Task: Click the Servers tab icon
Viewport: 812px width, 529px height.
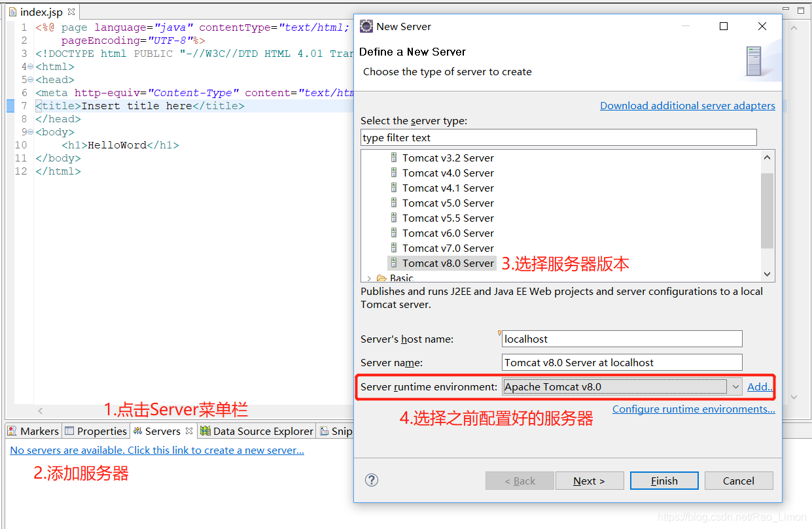Action: [138, 431]
